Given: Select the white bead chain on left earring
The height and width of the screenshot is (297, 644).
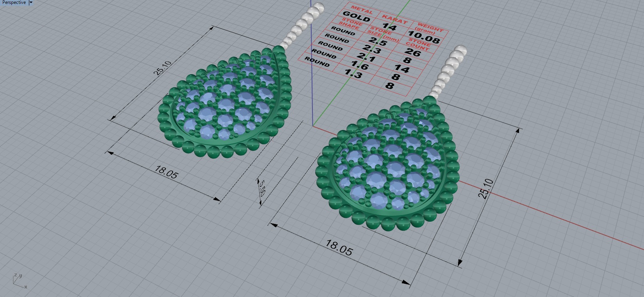Looking at the screenshot, I should pos(303,25).
